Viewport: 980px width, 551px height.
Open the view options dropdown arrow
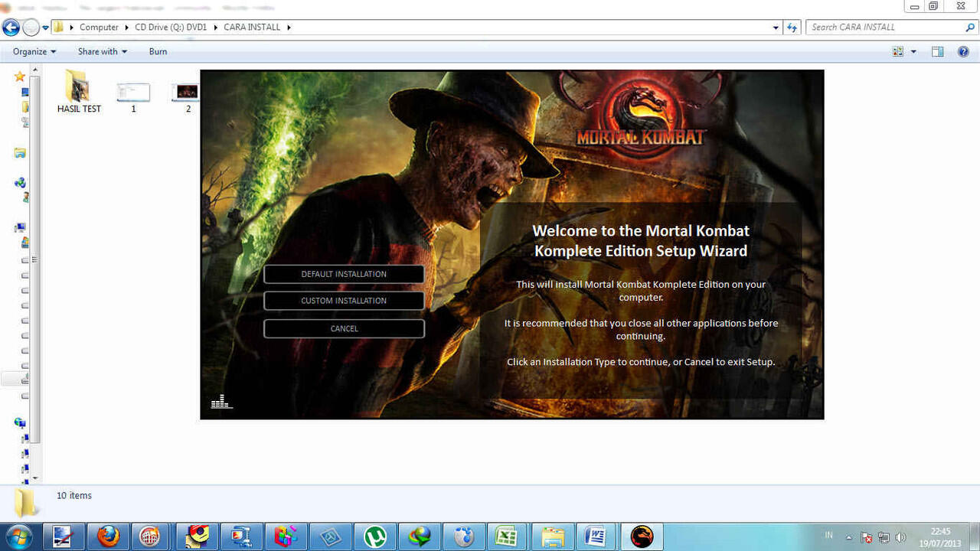(x=913, y=51)
